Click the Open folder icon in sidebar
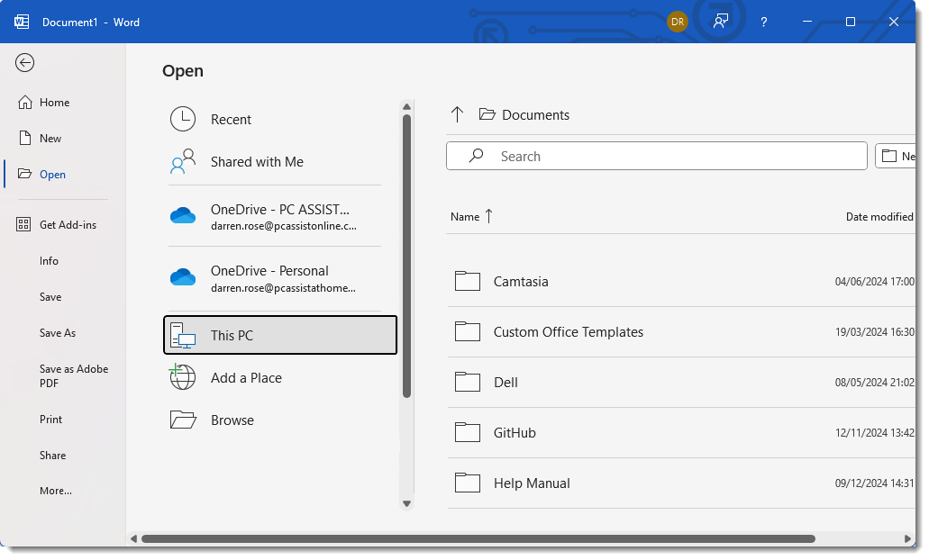Screen dimensions: 929x560 tap(25, 174)
